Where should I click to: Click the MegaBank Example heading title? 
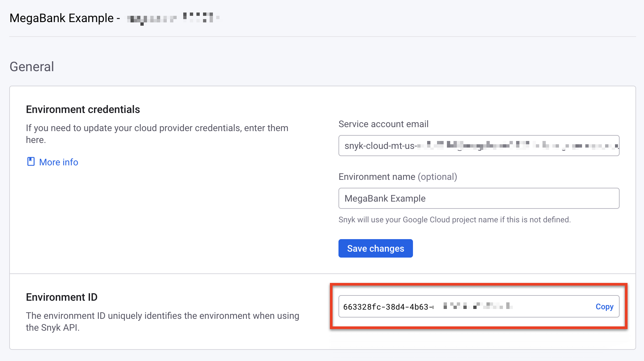(65, 18)
